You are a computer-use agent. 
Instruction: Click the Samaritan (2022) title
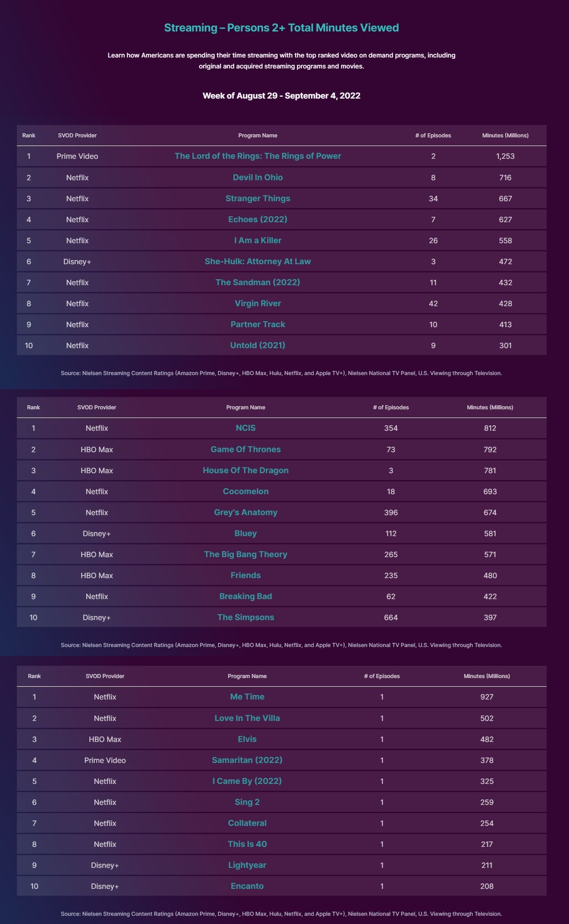coord(247,760)
